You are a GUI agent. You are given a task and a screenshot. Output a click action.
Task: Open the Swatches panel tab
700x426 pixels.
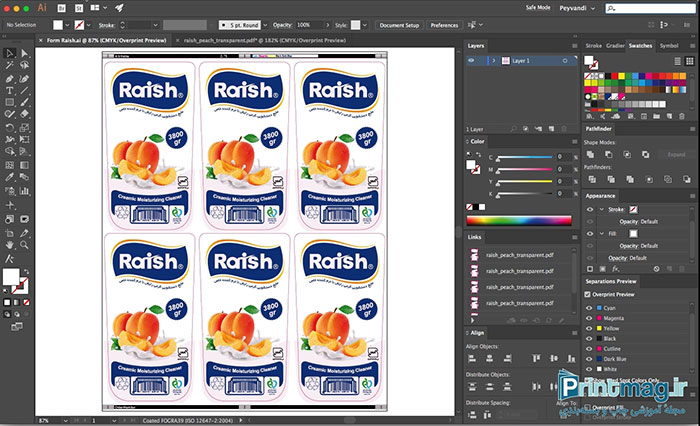[640, 46]
